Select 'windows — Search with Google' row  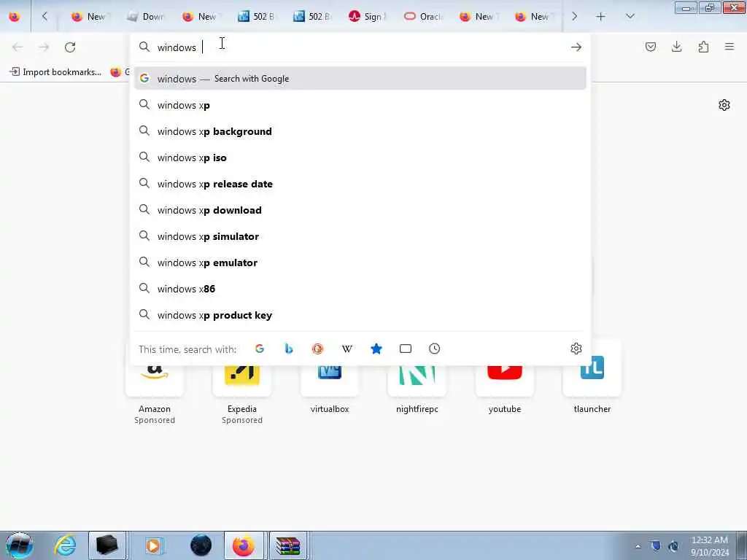pos(360,79)
